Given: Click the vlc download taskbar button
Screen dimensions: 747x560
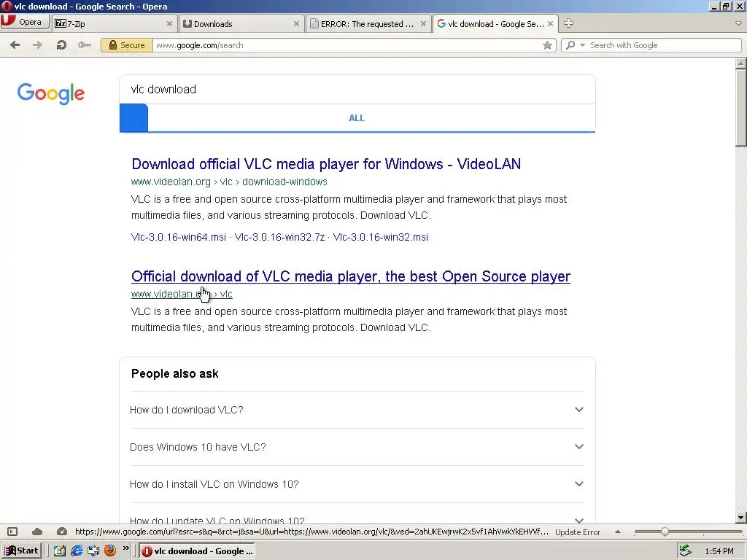Looking at the screenshot, I should [x=198, y=551].
